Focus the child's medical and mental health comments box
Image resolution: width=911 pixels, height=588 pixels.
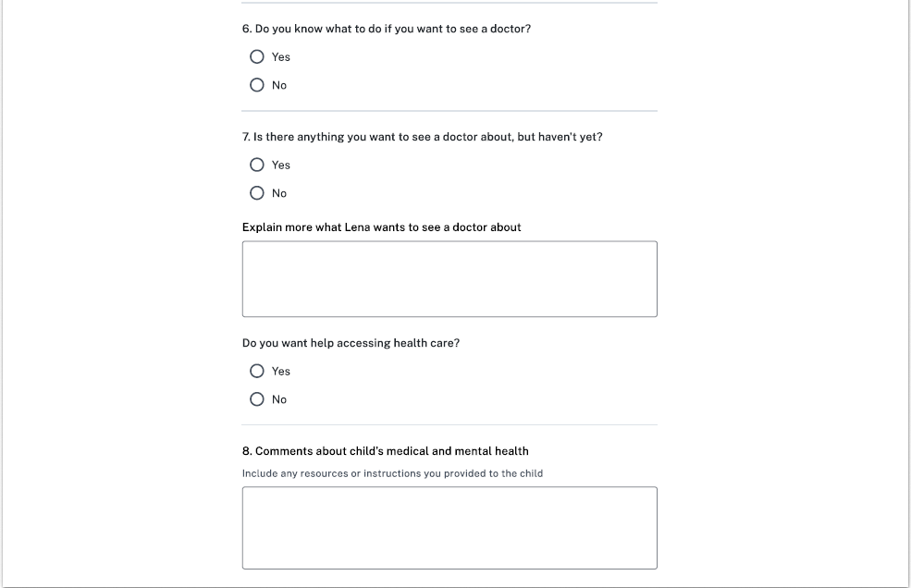(449, 528)
